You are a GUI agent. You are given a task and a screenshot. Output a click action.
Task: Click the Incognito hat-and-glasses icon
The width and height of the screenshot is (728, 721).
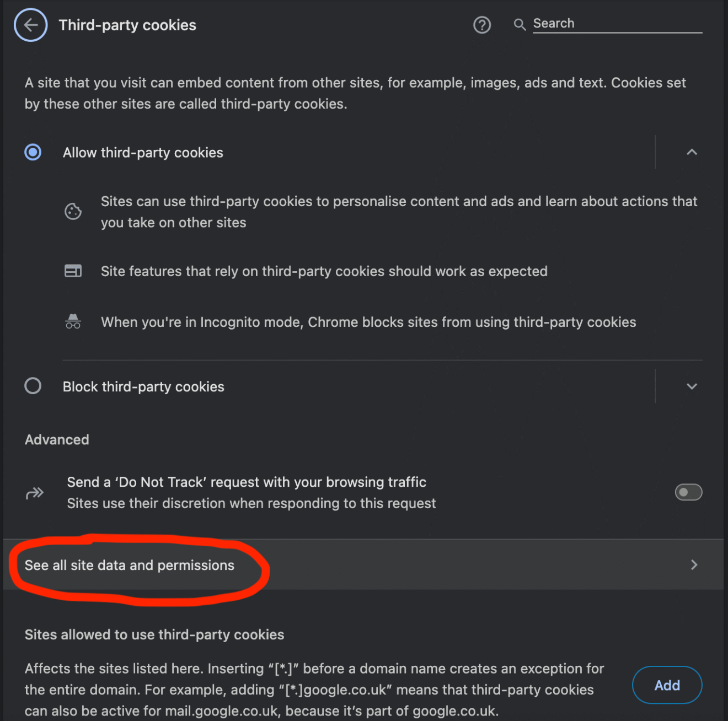coord(73,321)
